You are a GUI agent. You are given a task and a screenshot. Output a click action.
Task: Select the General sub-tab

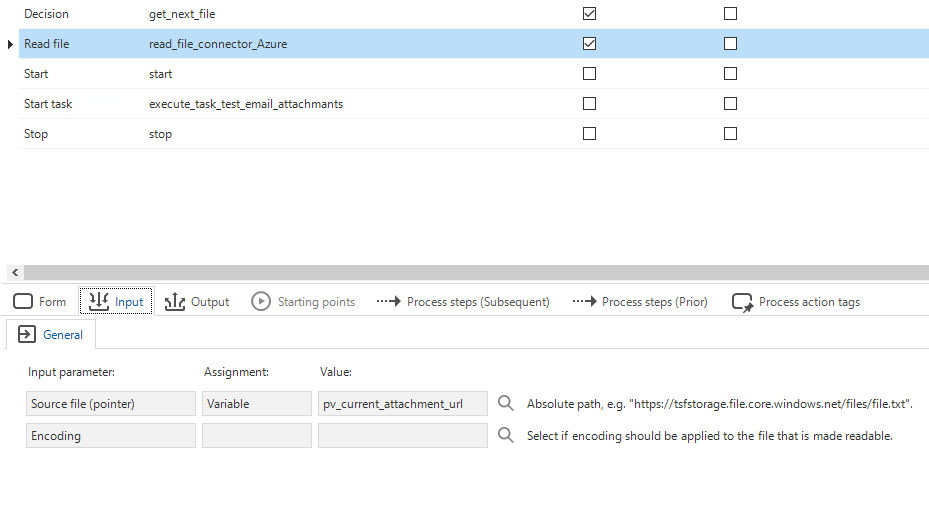pos(51,335)
